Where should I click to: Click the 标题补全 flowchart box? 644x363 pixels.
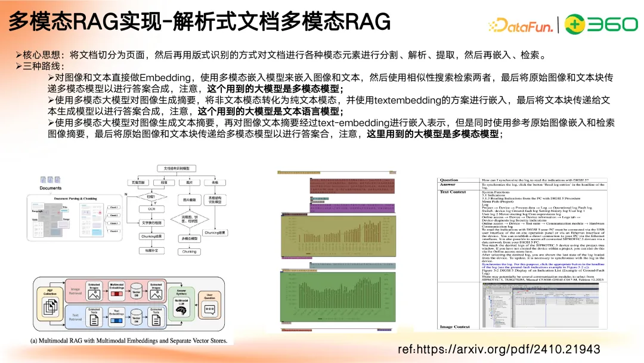tap(151, 251)
